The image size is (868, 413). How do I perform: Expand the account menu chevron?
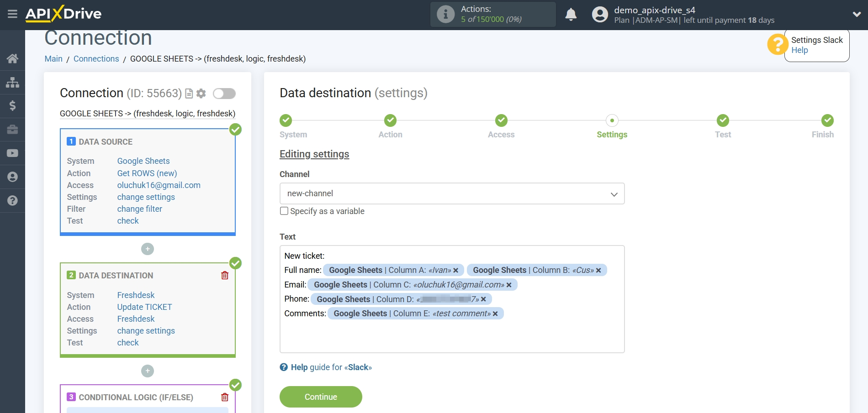pos(857,14)
